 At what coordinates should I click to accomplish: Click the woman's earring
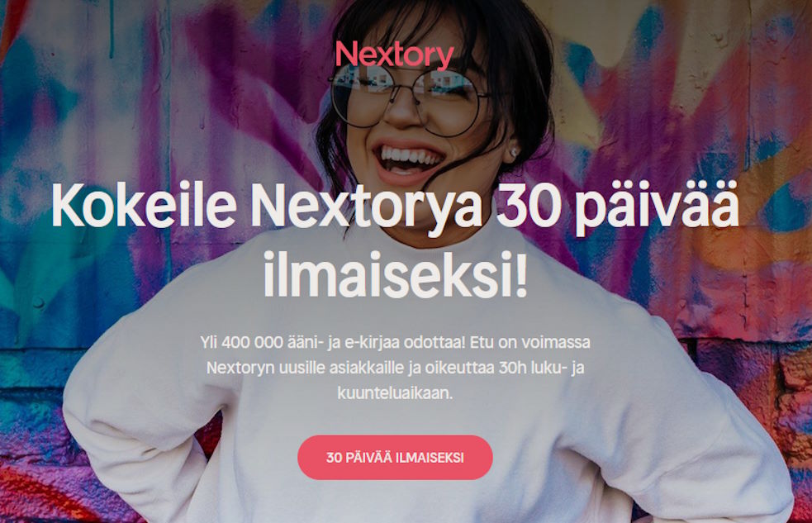tap(513, 153)
